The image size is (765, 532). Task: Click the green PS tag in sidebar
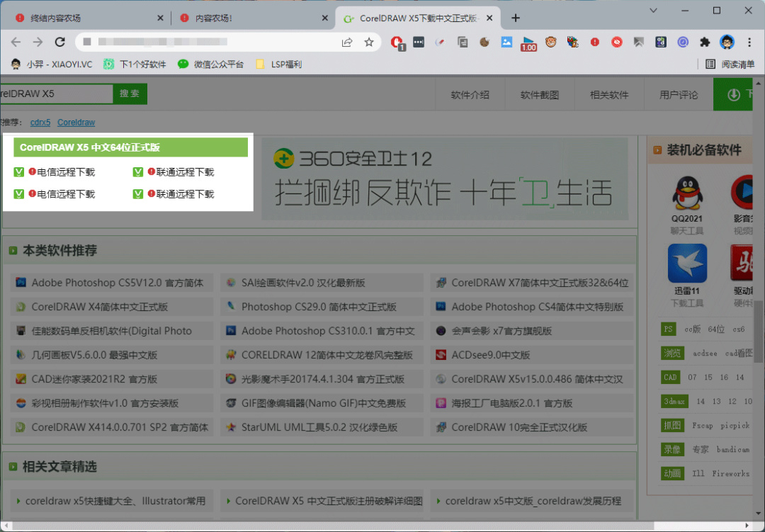[669, 329]
